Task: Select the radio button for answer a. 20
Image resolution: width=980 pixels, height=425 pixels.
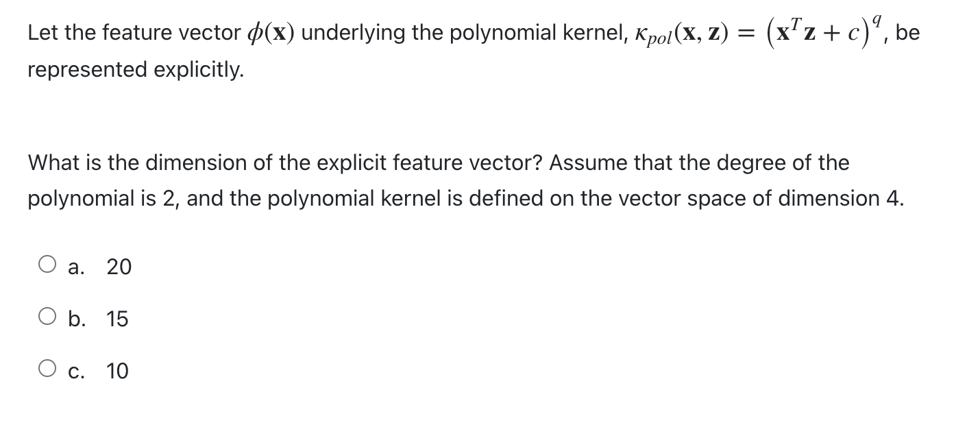Action: 47,264
